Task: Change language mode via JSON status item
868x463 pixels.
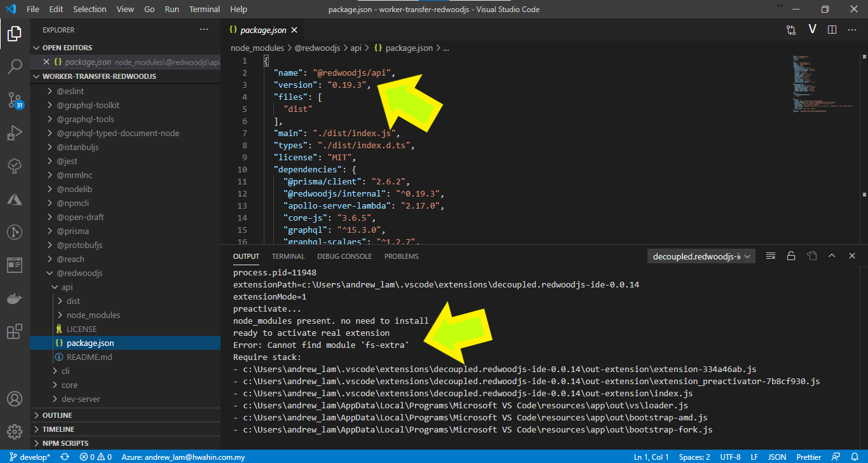Action: (x=777, y=457)
